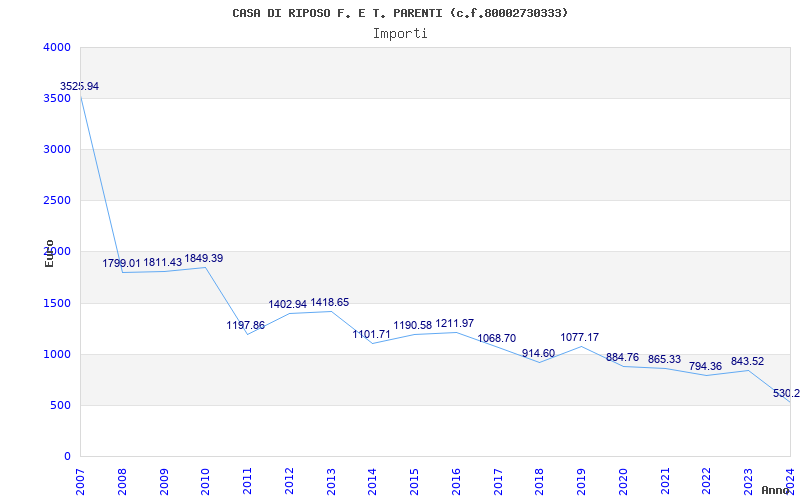800x500 pixels.
Task: Click the 2021 x-axis year label
Action: pyautogui.click(x=665, y=481)
